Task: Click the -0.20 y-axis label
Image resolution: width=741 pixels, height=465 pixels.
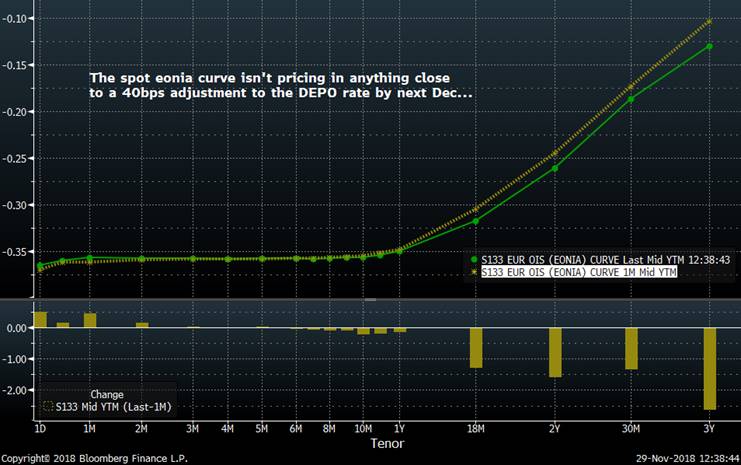Action: (x=13, y=112)
